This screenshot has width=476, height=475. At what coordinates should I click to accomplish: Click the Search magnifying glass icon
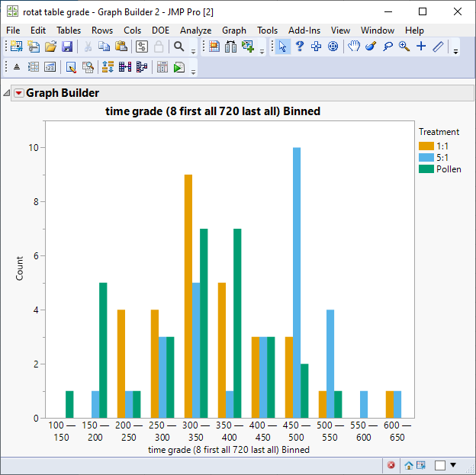[x=179, y=47]
